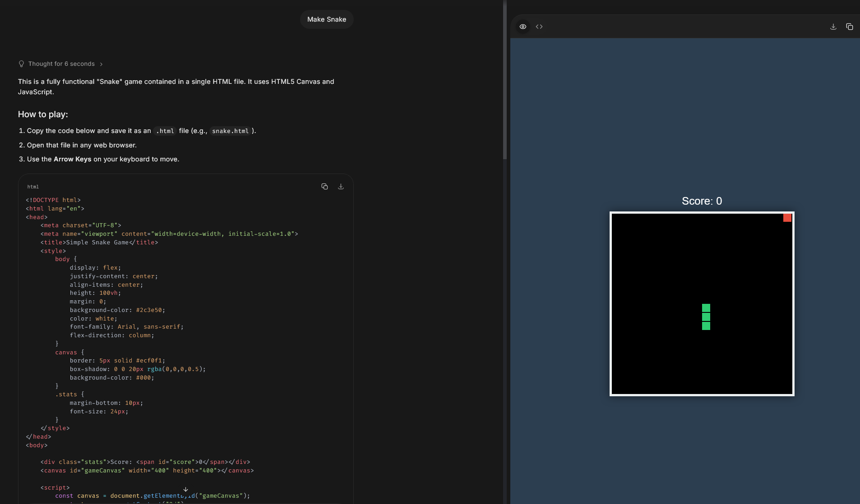Click the canvas id='gameCanvas' code line
The height and width of the screenshot is (504, 860).
147,471
